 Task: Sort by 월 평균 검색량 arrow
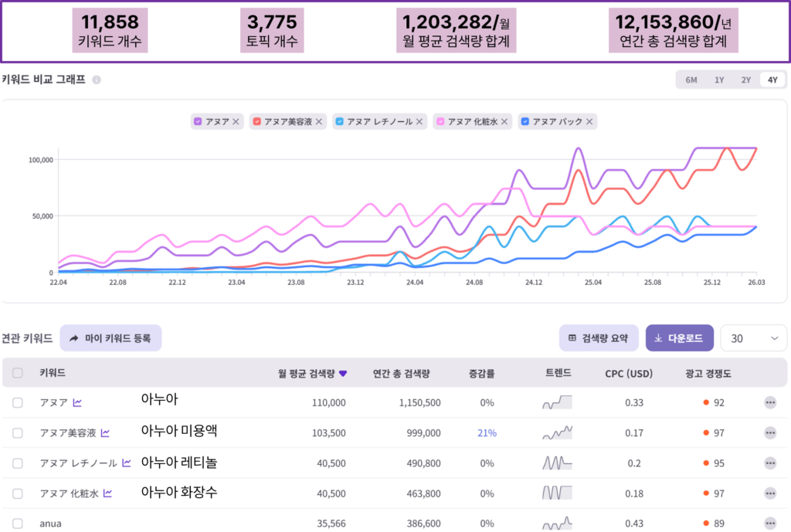tap(343, 374)
